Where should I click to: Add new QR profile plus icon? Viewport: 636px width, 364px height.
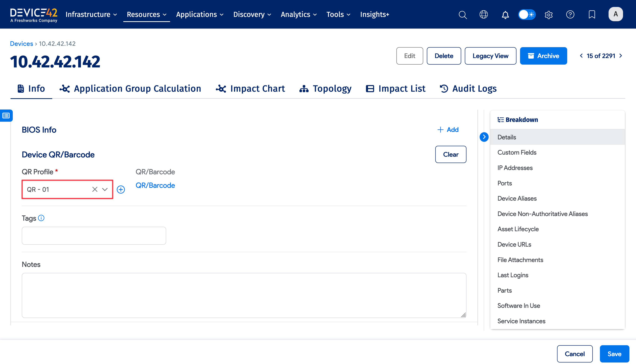tap(121, 190)
